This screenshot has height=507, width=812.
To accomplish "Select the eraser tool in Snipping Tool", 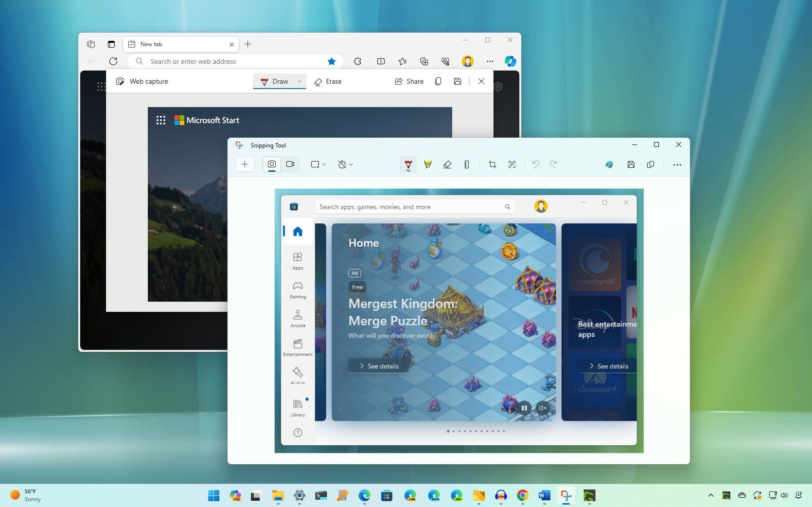I will coord(447,164).
